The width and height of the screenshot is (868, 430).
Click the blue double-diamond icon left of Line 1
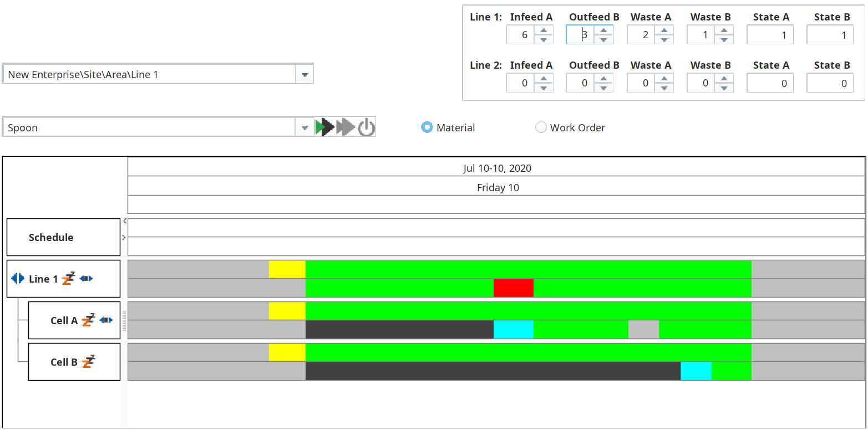[x=18, y=279]
